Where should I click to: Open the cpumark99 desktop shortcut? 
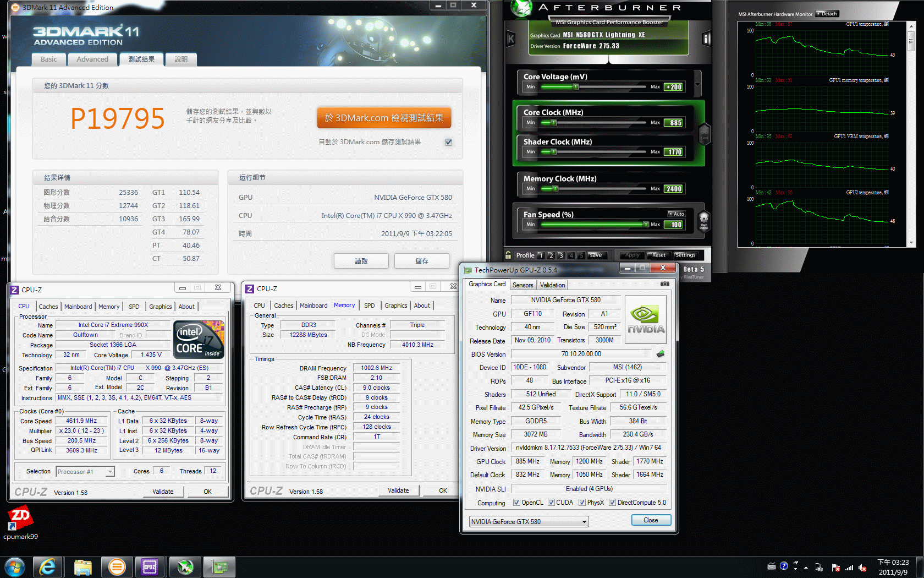(x=20, y=524)
